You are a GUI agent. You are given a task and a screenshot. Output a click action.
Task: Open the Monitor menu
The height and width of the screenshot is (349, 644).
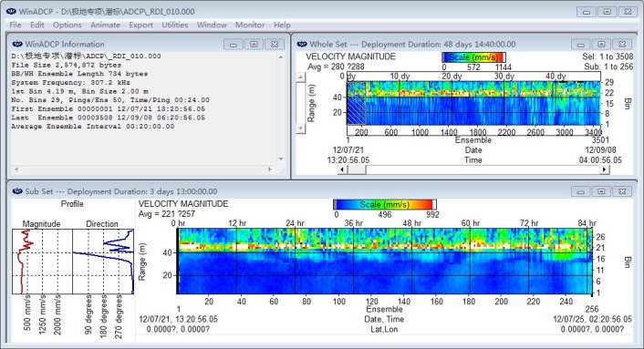point(250,25)
